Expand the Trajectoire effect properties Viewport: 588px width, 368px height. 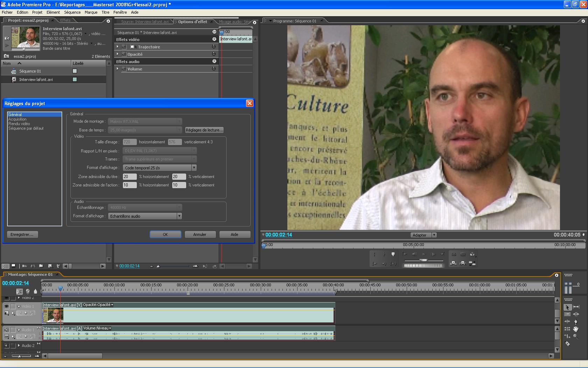pos(118,47)
